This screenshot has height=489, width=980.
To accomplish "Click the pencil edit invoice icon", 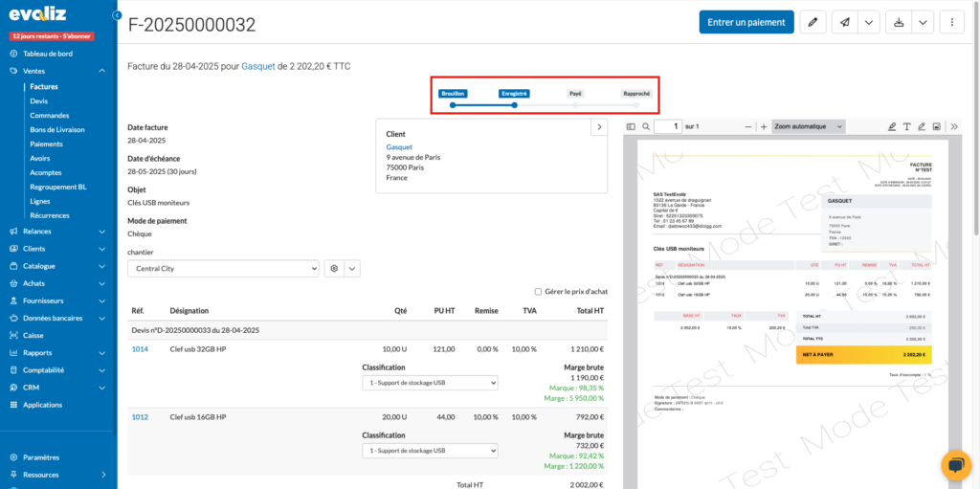I will pyautogui.click(x=813, y=22).
